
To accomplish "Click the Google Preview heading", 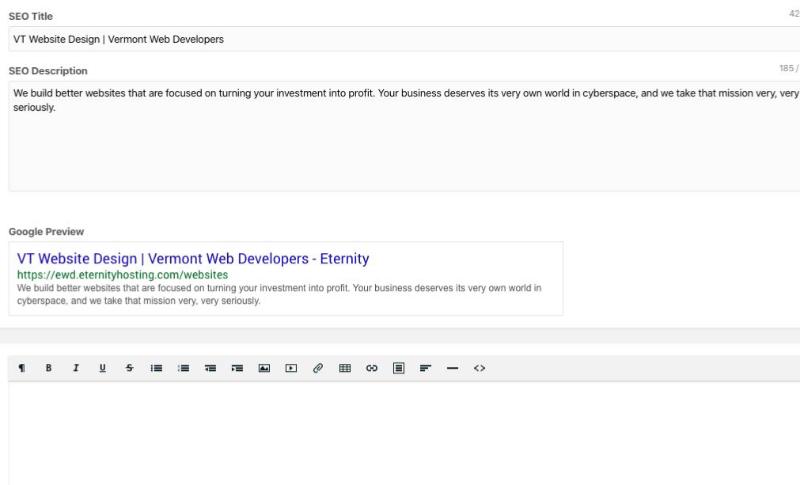I will (46, 232).
